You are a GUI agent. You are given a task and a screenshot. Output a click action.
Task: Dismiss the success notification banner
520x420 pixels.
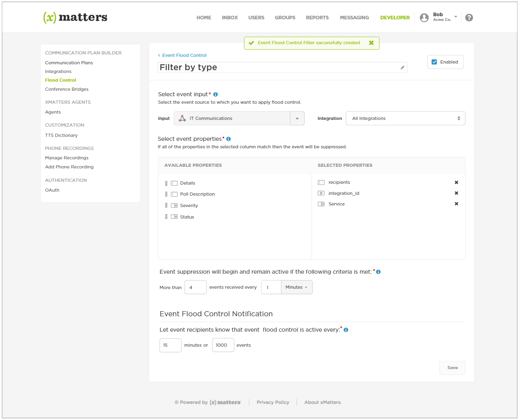point(371,43)
